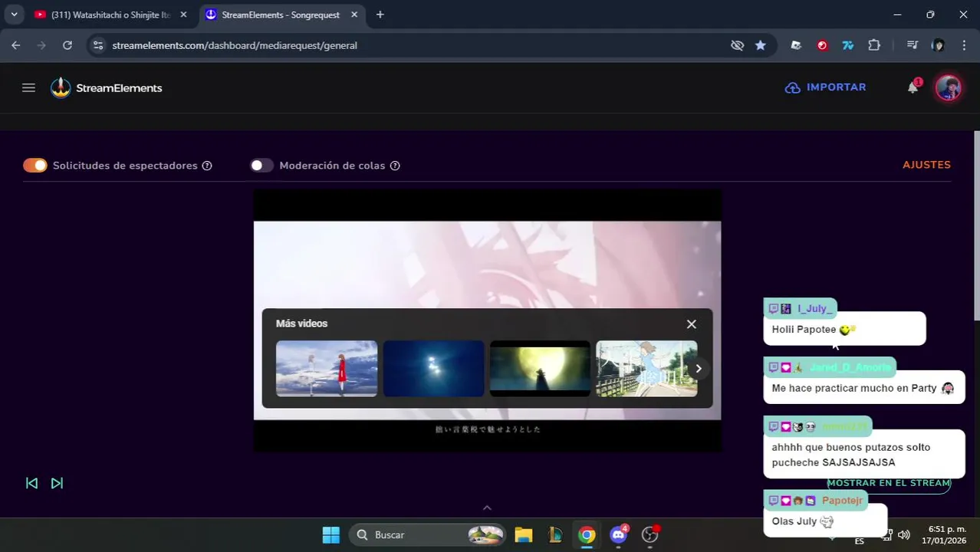This screenshot has height=552, width=980.
Task: Click the page vertical scrollbar
Action: pyautogui.click(x=976, y=226)
